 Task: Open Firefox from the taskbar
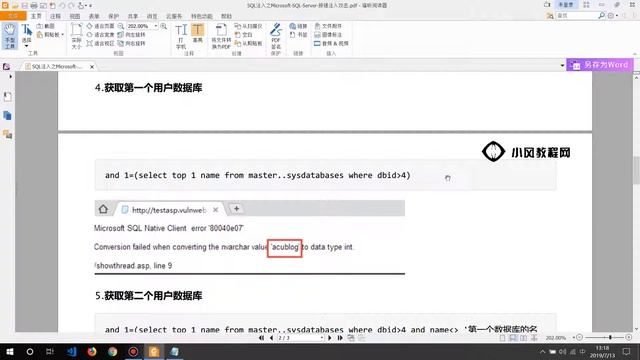point(92,351)
